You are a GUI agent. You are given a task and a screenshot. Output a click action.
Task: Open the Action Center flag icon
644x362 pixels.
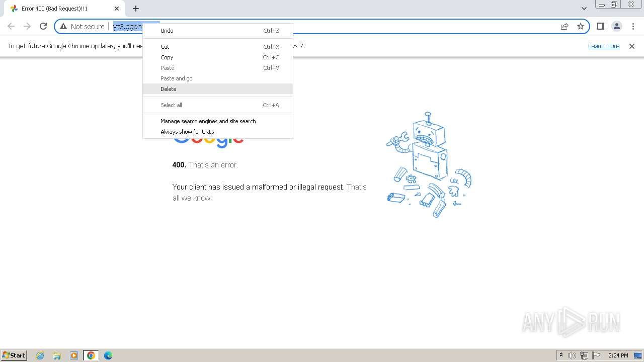click(x=596, y=355)
